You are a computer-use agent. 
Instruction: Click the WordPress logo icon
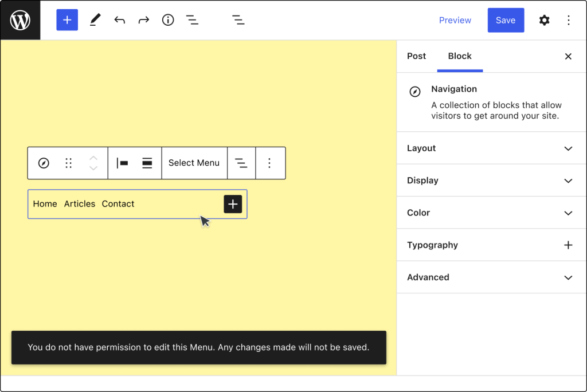(x=20, y=20)
